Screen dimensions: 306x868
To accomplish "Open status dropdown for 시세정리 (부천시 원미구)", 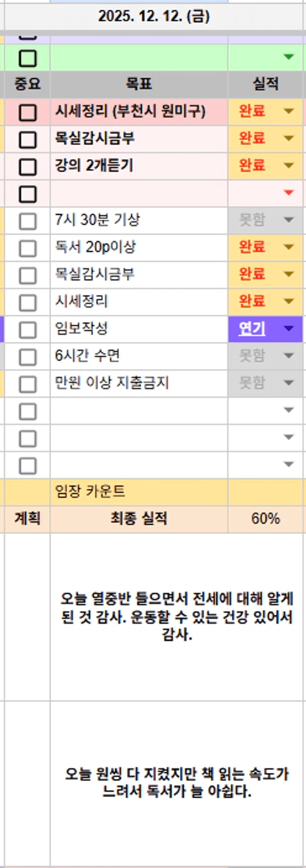I will [x=288, y=111].
